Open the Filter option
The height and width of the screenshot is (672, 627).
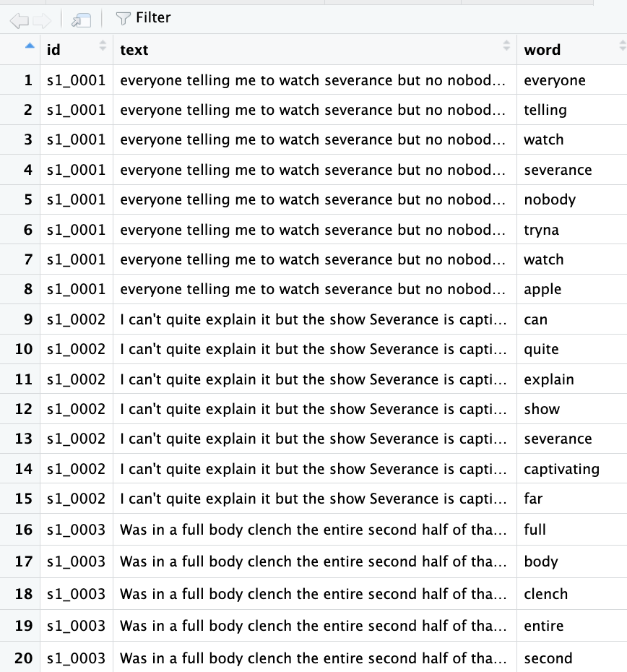click(143, 18)
